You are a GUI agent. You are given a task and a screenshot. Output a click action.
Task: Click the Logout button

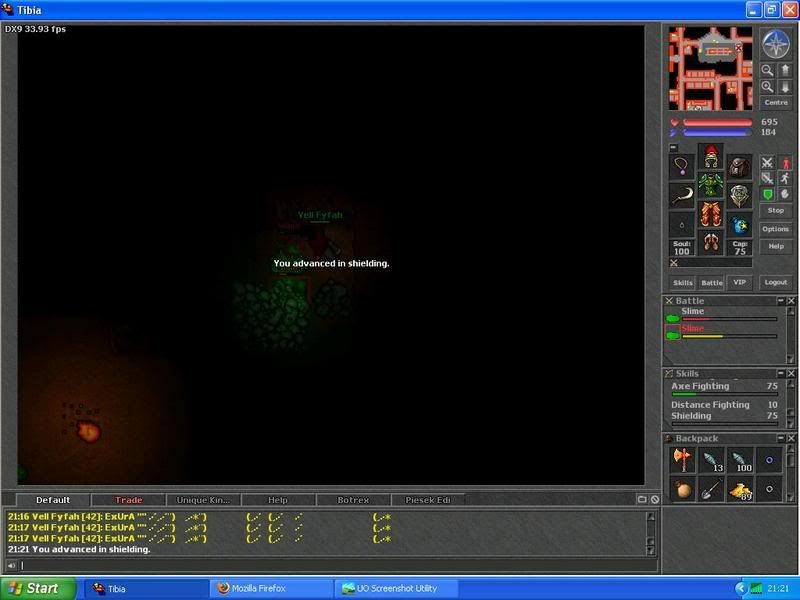[776, 282]
